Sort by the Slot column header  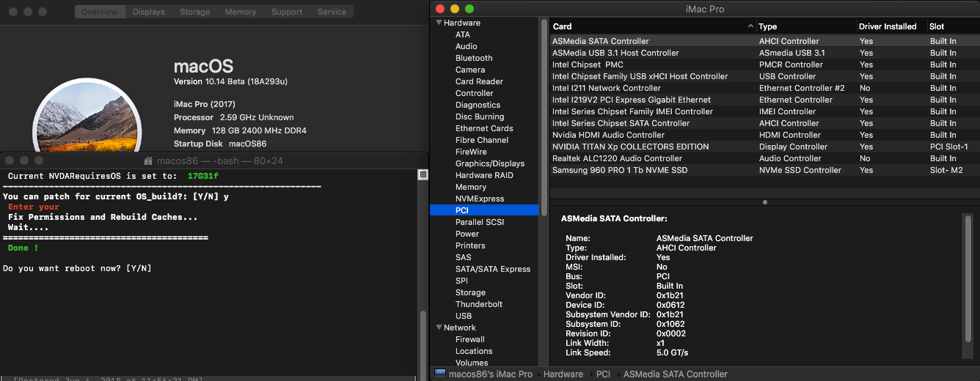(952, 26)
